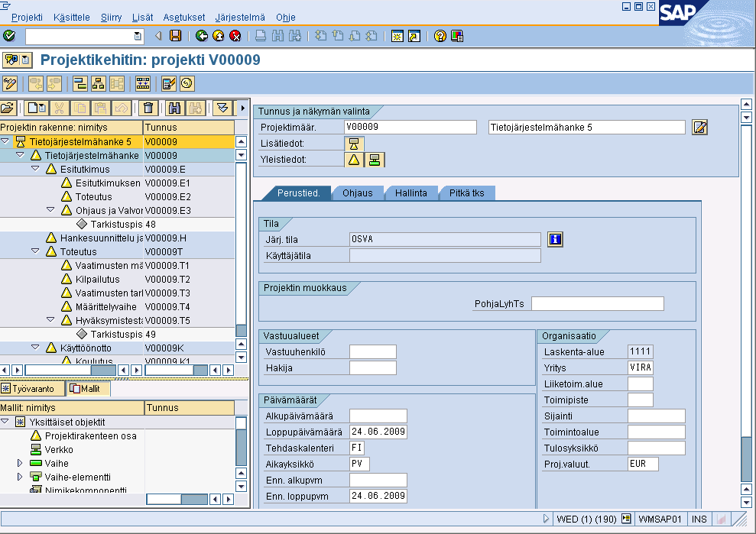Image resolution: width=756 pixels, height=534 pixels.
Task: Click the main detail pane vertical scrollbar
Action: 746,303
